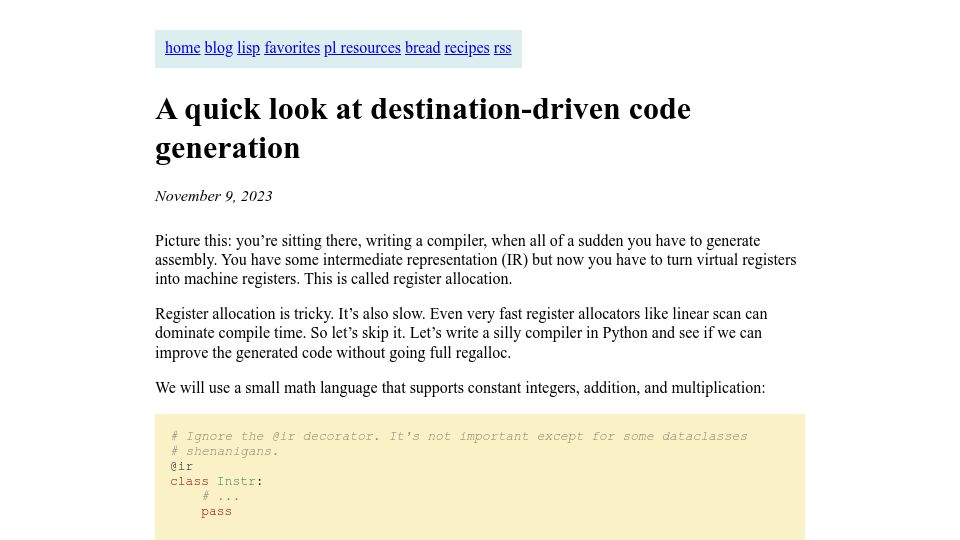The image size is (960, 540).
Task: Click the bread link
Action: 422,48
